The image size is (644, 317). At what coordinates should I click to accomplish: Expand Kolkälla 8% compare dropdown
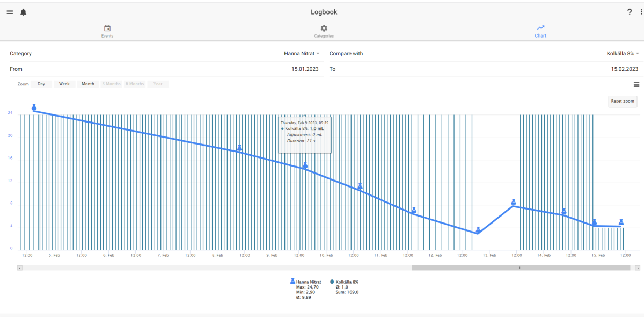[623, 54]
